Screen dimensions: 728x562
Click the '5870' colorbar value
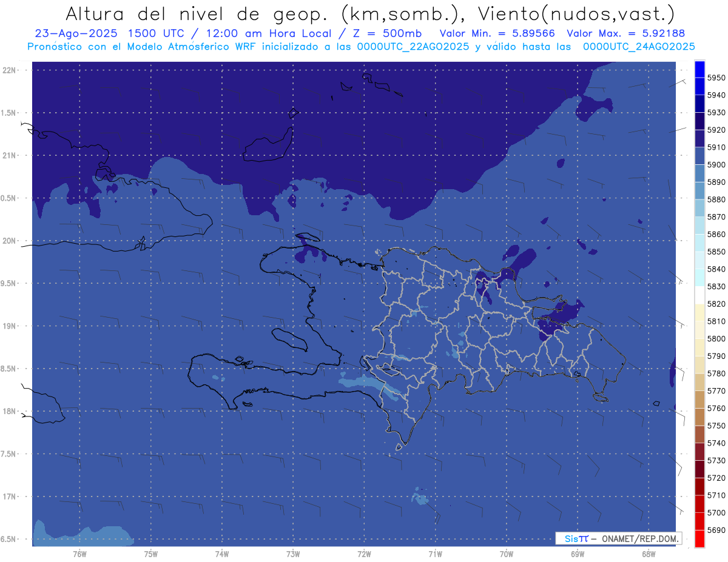pyautogui.click(x=716, y=217)
